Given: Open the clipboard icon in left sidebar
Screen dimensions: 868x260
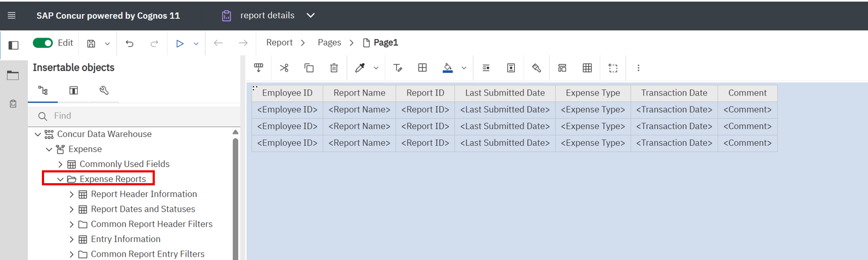Looking at the screenshot, I should [13, 104].
